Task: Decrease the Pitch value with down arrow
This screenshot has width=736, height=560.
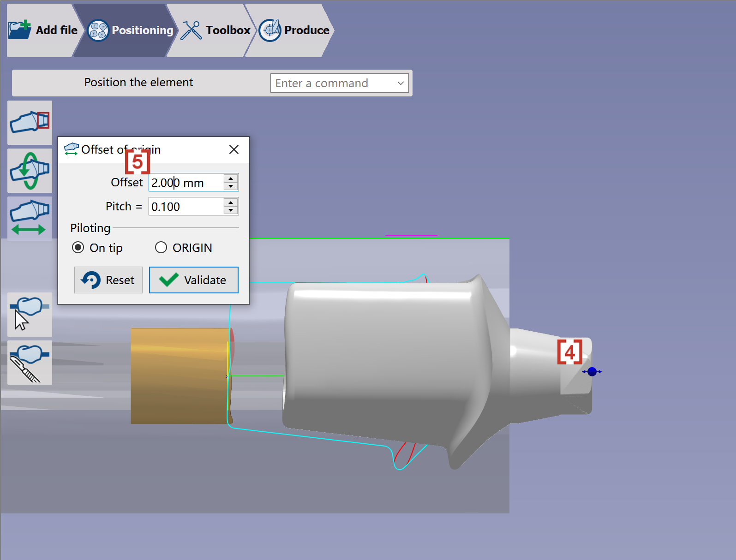Action: click(231, 210)
